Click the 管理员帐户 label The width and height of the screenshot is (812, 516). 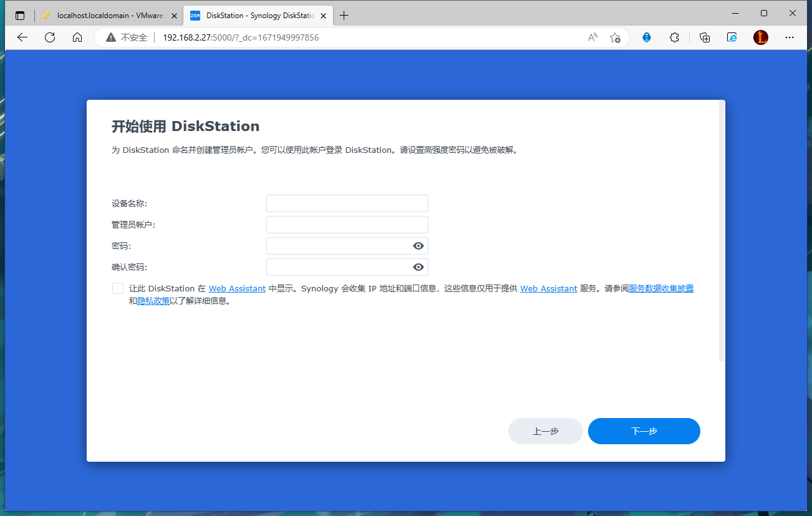coord(133,225)
